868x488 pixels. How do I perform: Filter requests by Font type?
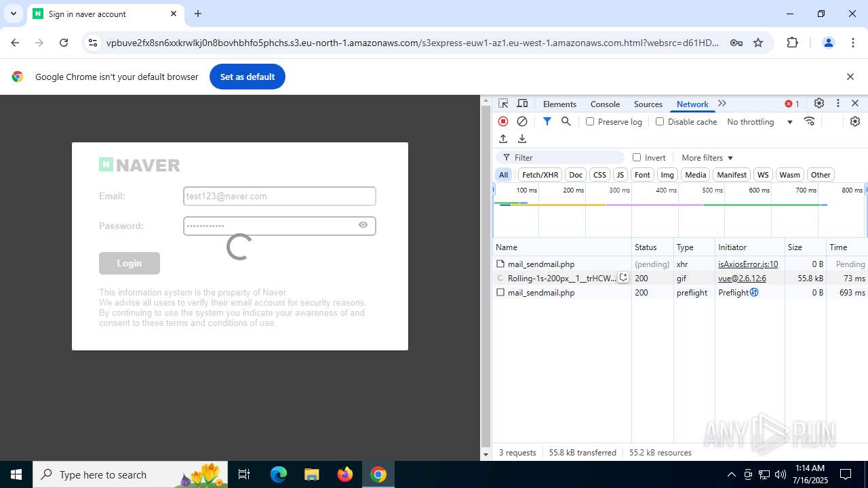tap(642, 175)
